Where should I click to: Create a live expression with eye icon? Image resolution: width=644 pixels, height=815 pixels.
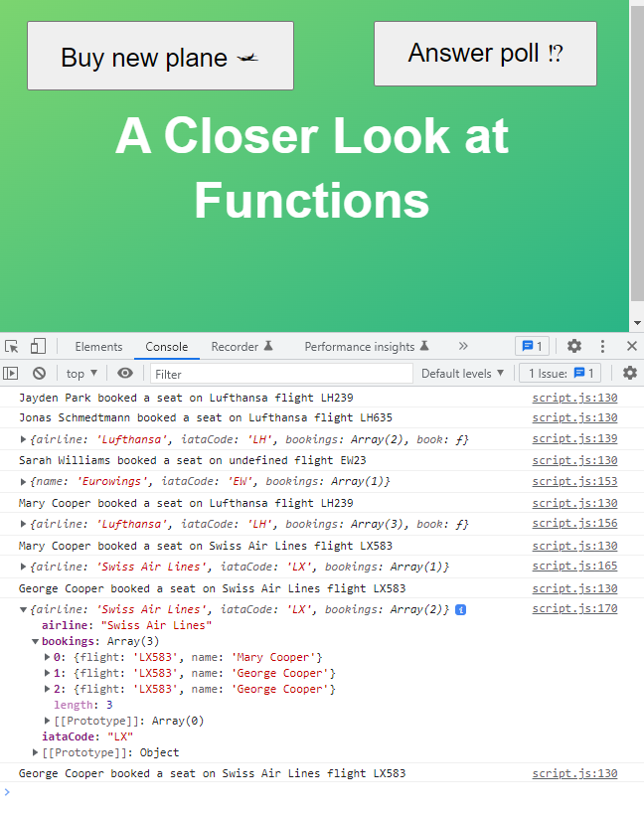click(x=125, y=373)
